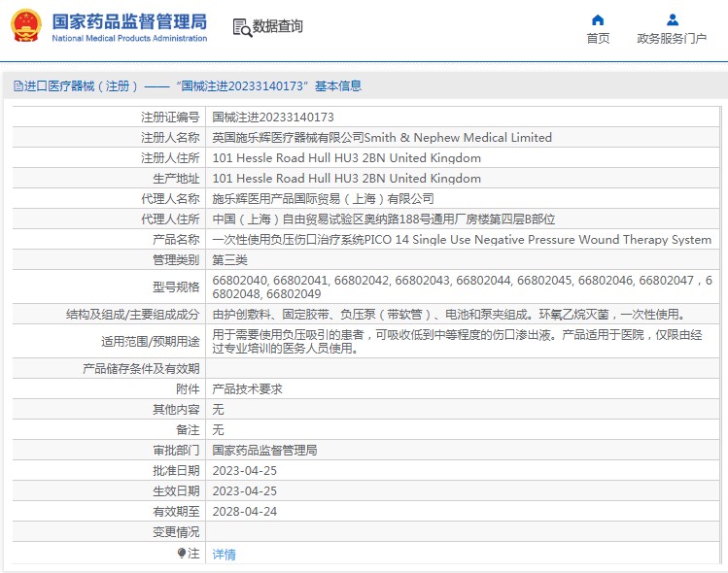Click 备注 value 无
Viewport: 728px width, 573px height.
(218, 429)
